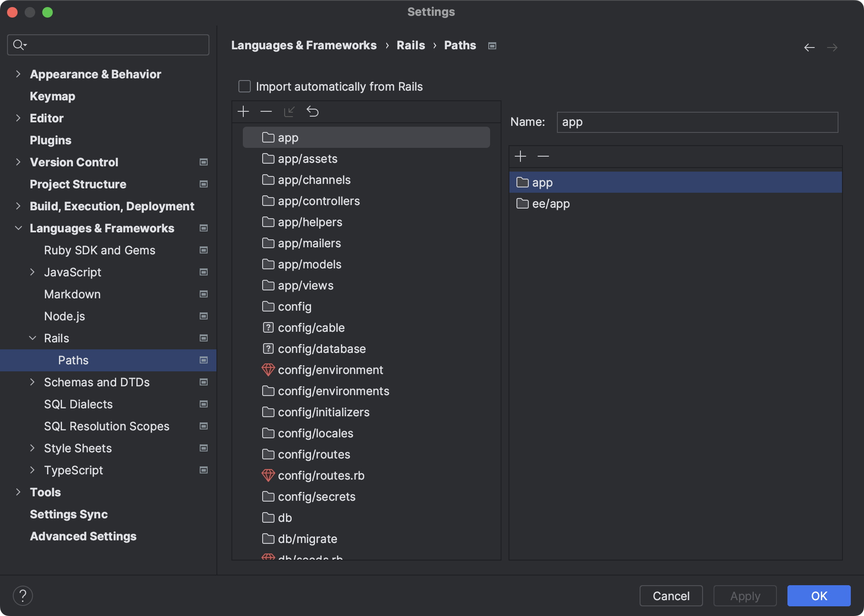The height and width of the screenshot is (616, 864).
Task: Select app/views in paths list
Action: [x=366, y=286]
